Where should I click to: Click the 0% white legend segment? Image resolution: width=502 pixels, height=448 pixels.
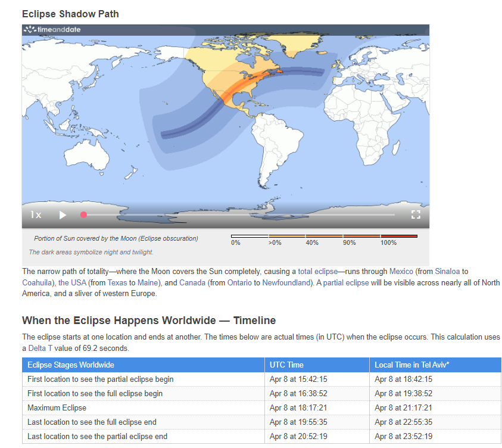[250, 237]
